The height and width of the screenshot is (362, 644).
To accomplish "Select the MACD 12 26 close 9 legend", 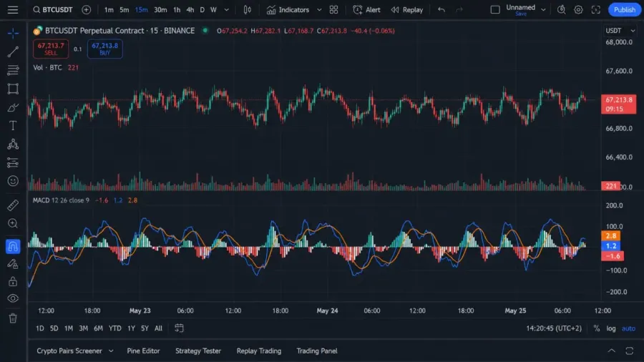I will coord(61,200).
